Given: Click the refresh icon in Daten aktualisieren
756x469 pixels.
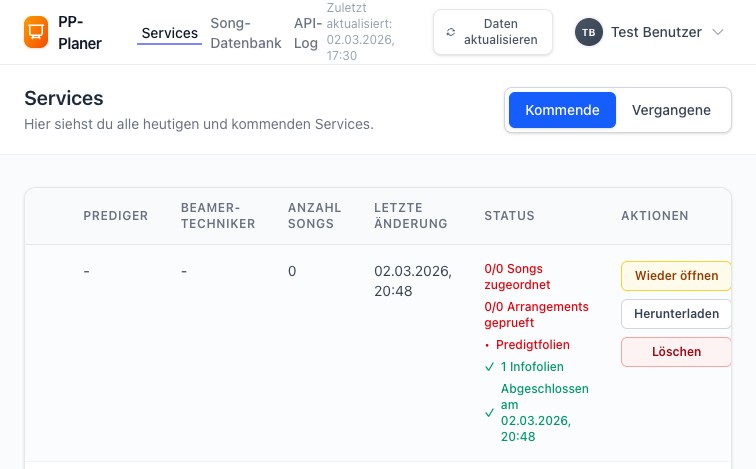Looking at the screenshot, I should pyautogui.click(x=451, y=32).
